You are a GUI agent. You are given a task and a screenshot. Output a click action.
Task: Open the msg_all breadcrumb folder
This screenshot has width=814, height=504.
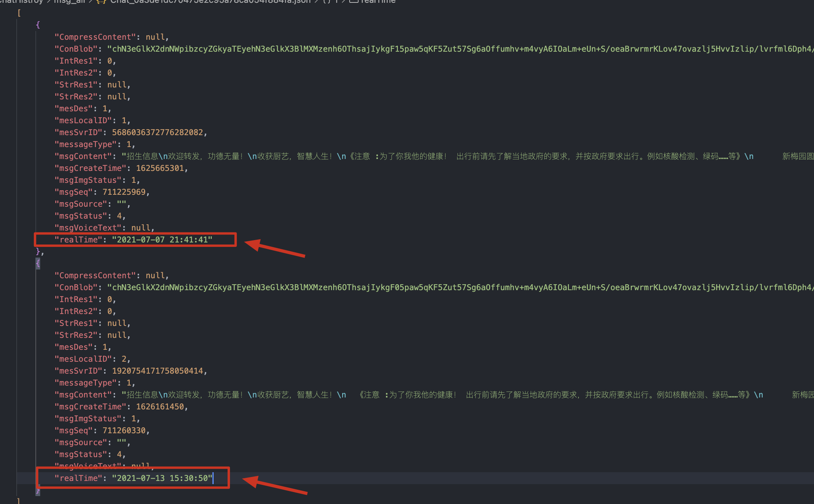(69, 2)
